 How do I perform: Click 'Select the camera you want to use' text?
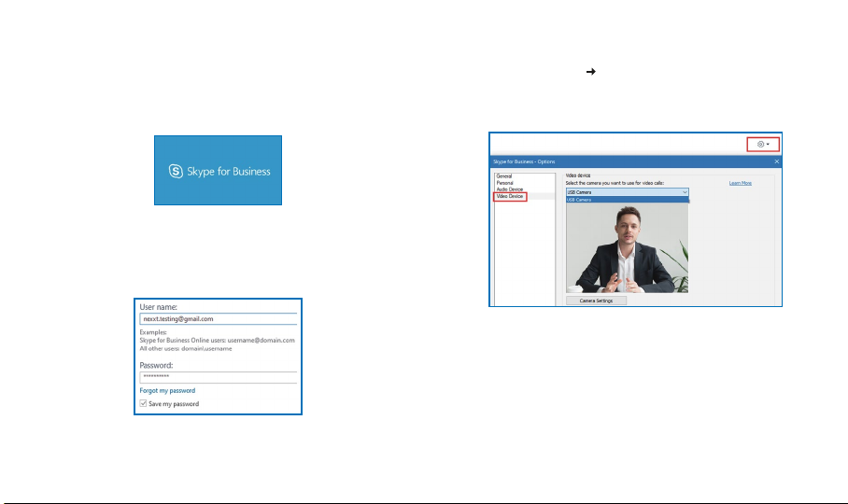[x=615, y=183]
